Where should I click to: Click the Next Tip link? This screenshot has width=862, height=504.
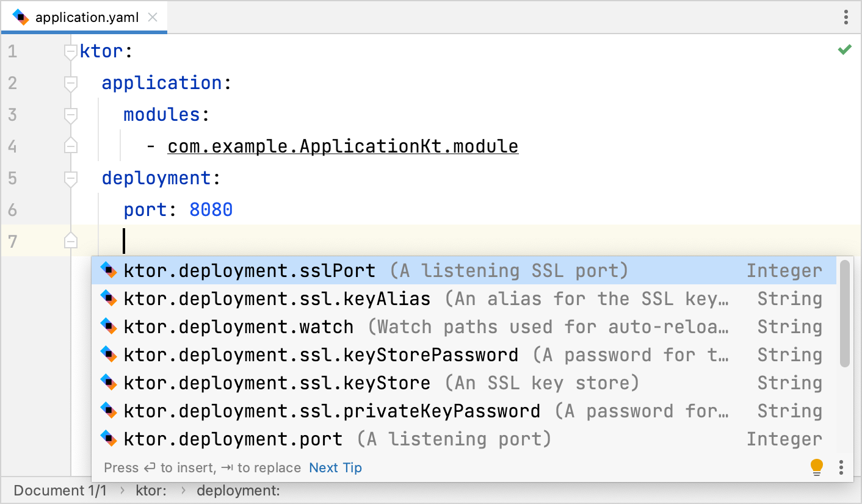pos(335,468)
